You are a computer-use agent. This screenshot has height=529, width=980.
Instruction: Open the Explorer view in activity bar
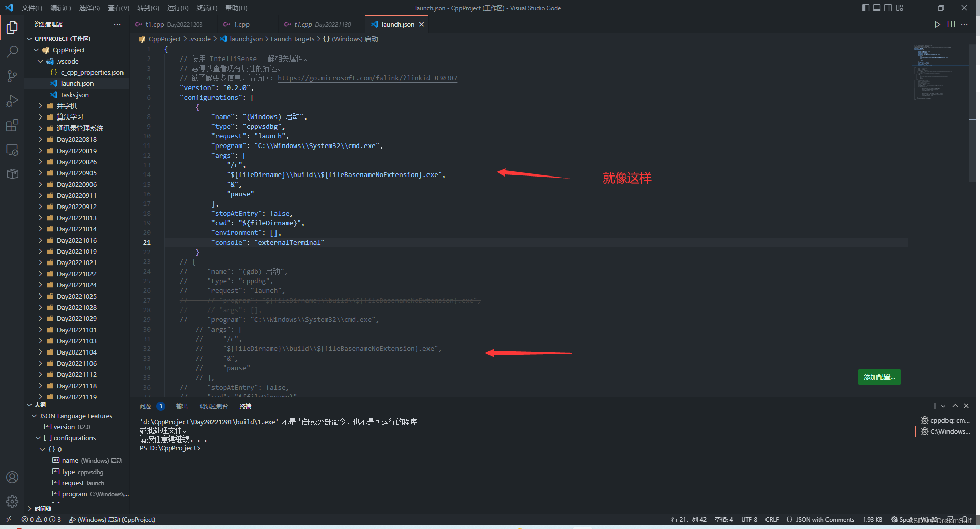click(12, 27)
